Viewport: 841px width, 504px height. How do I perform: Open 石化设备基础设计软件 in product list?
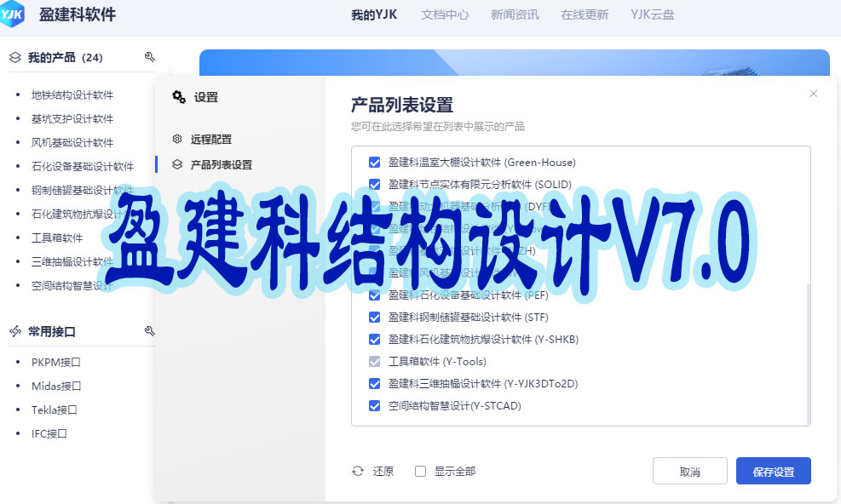tap(82, 166)
